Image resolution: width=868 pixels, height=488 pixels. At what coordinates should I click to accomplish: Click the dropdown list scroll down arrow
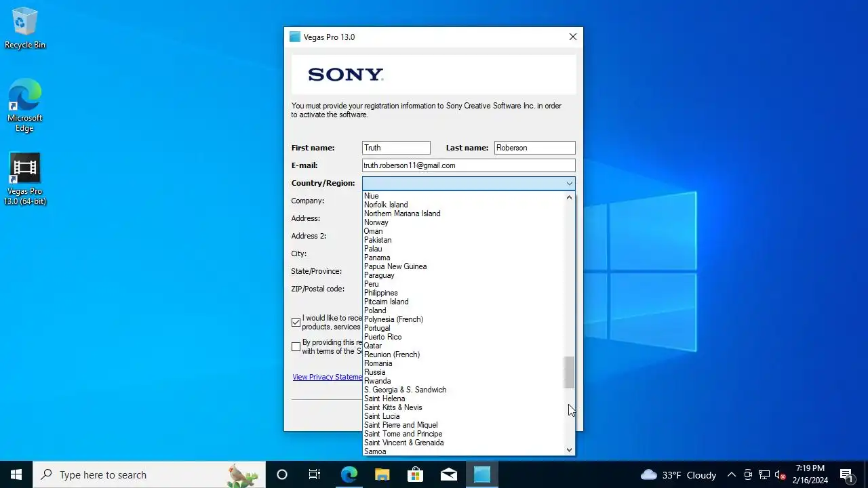point(569,450)
